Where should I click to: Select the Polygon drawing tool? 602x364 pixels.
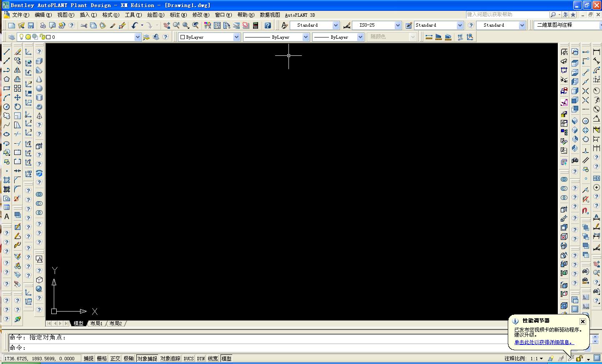[x=7, y=79]
